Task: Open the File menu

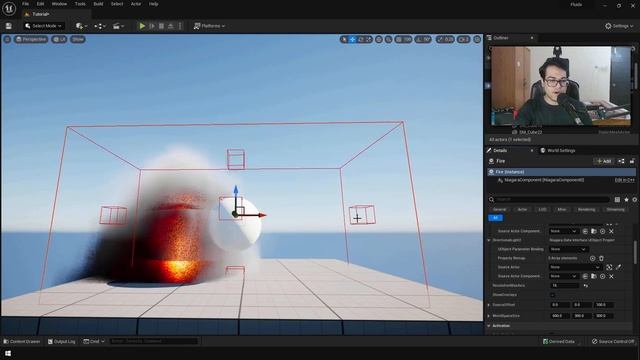Action: tap(25, 4)
